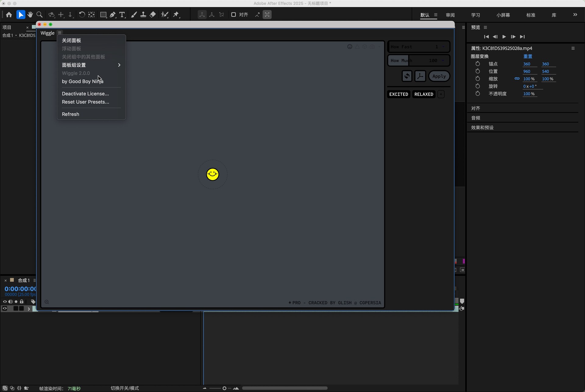585x392 pixels.
Task: Select the EXCITED preset
Action: pos(399,94)
